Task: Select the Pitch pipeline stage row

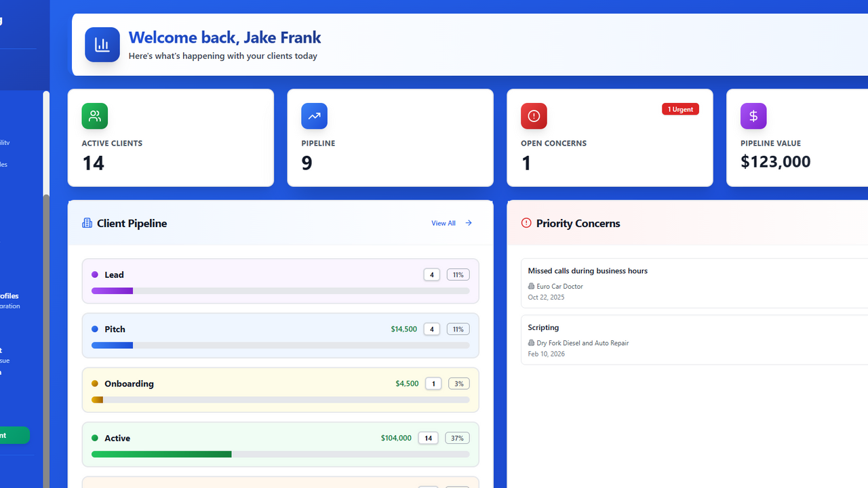Action: pos(281,335)
